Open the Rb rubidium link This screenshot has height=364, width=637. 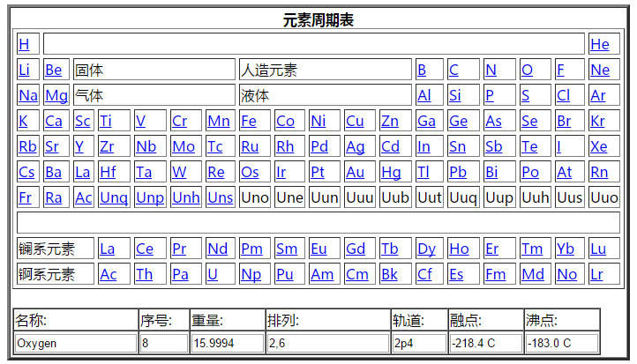click(27, 146)
